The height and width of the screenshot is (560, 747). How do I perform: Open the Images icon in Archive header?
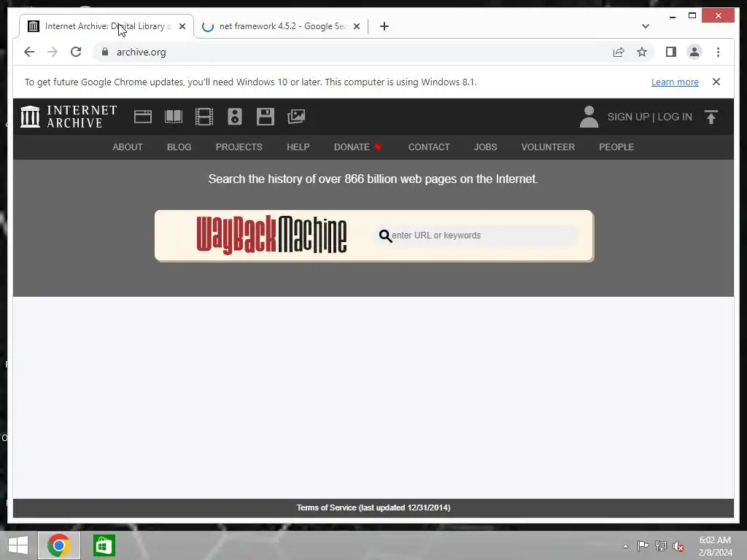pyautogui.click(x=296, y=117)
